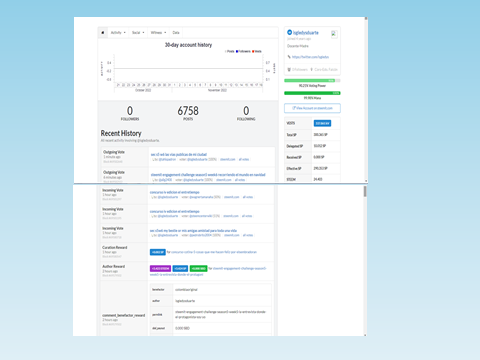Viewport: 480px width, 360px height.
Task: Click the green SBD badge in Author Reward row
Action: click(198, 269)
